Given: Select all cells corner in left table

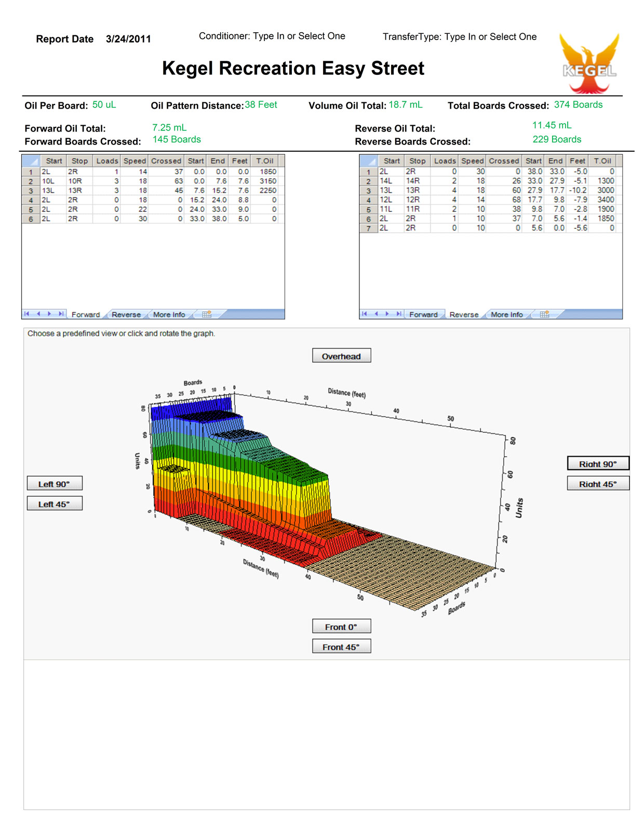Looking at the screenshot, I should pos(31,161).
